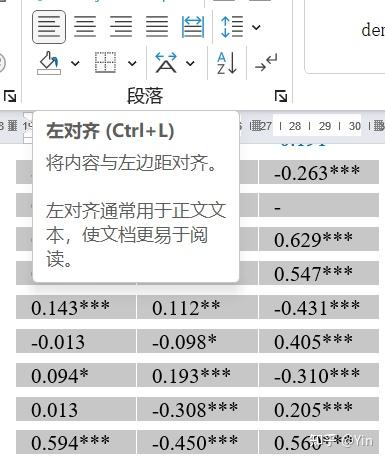This screenshot has width=385, height=461.
Task: Click the Distributed alignment icon
Action: (193, 27)
